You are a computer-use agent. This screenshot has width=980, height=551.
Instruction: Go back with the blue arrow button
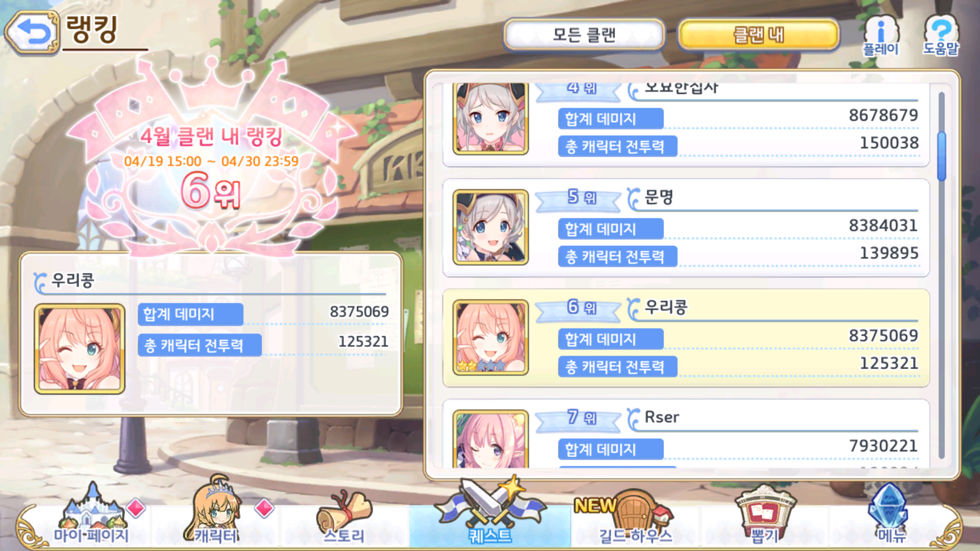click(x=32, y=33)
